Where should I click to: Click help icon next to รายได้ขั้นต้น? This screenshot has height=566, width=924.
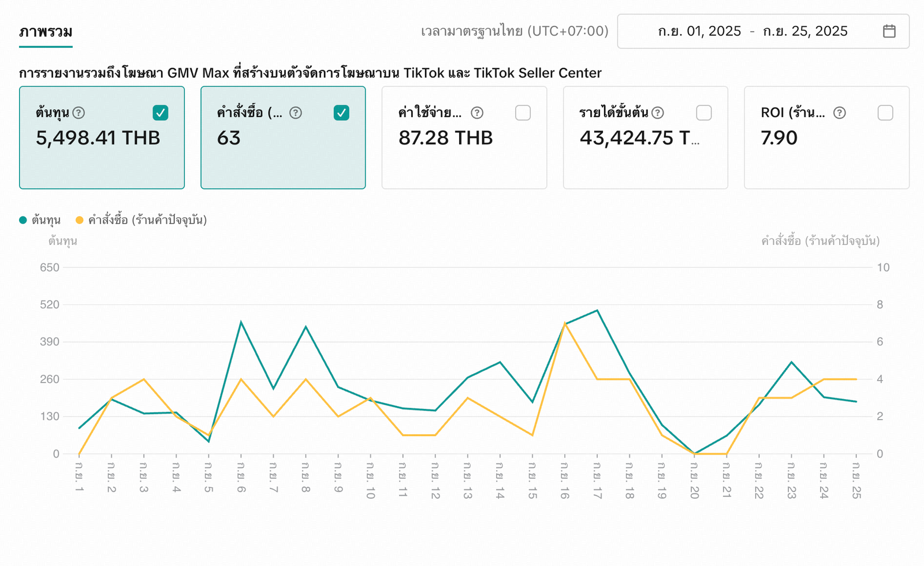pos(657,113)
